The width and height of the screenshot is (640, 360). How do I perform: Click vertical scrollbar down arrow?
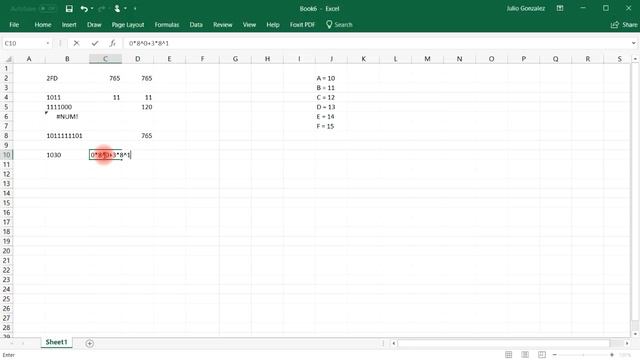[635, 333]
